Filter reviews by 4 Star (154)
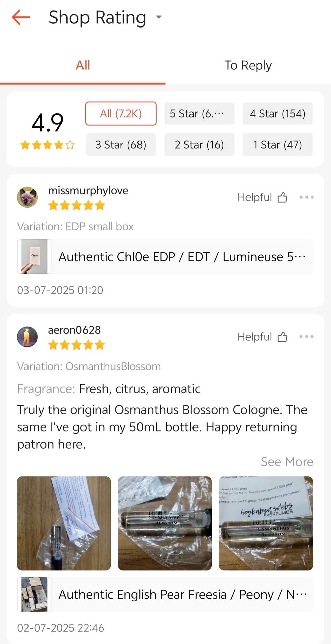331x644 pixels. [x=277, y=114]
